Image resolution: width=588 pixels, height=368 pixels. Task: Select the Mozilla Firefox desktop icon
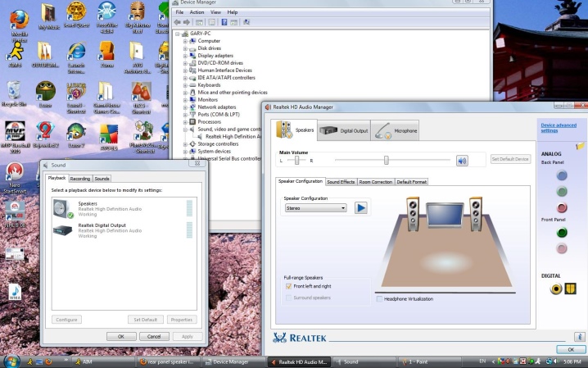click(x=19, y=26)
